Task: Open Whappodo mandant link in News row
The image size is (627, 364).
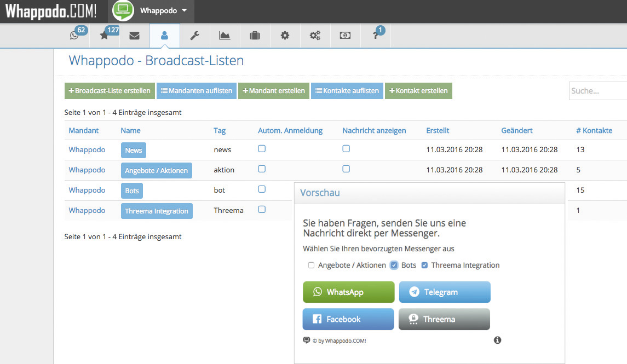Action: pos(87,149)
